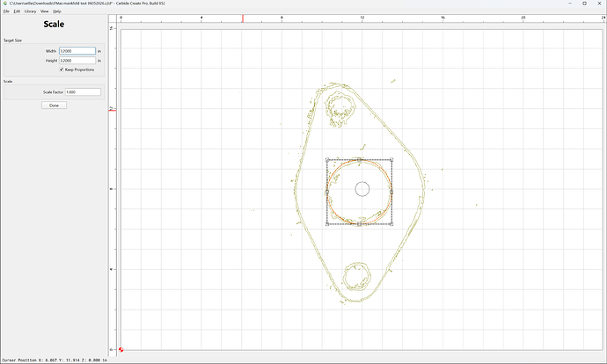Click the bottom-middle selection handle

point(359,224)
